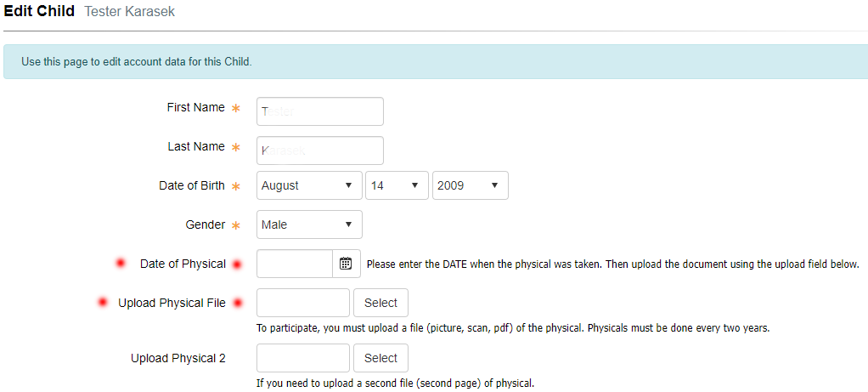This screenshot has height=392, width=868.
Task: Click orange asterisk beside Gender
Action: pyautogui.click(x=236, y=225)
